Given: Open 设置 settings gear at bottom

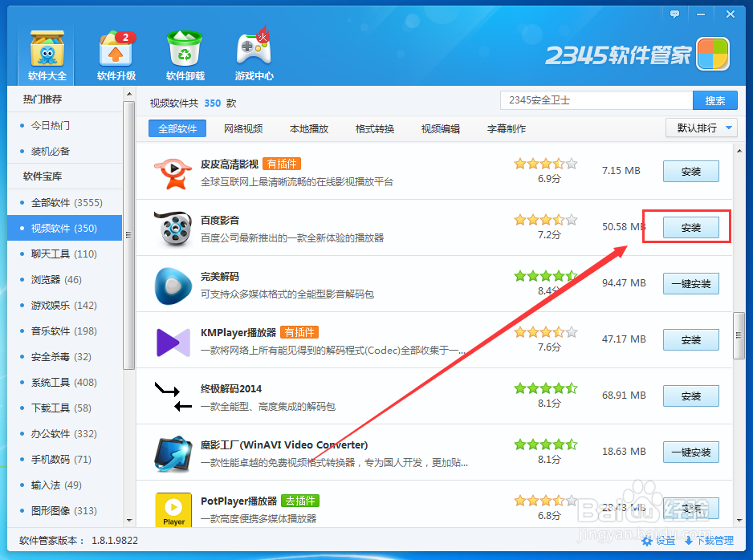Looking at the screenshot, I should (x=658, y=541).
